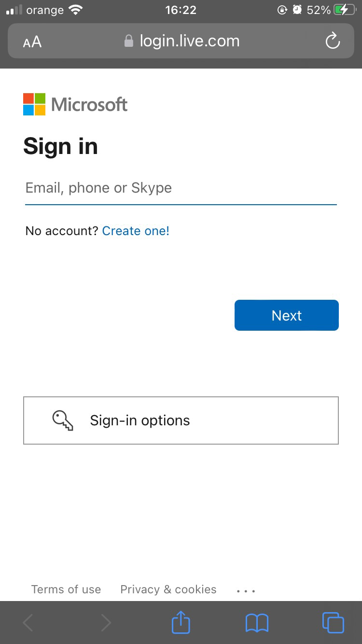Viewport: 362px width, 644px height.
Task: View Terms of use
Action: click(66, 589)
